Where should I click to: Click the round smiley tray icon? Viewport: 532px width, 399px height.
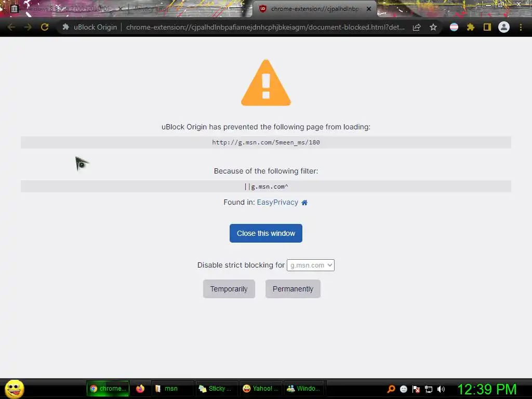(x=403, y=389)
